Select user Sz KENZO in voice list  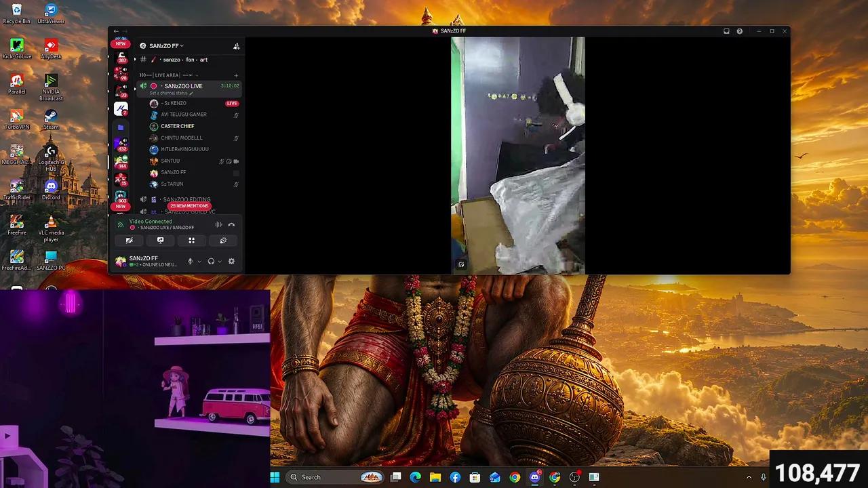[173, 104]
